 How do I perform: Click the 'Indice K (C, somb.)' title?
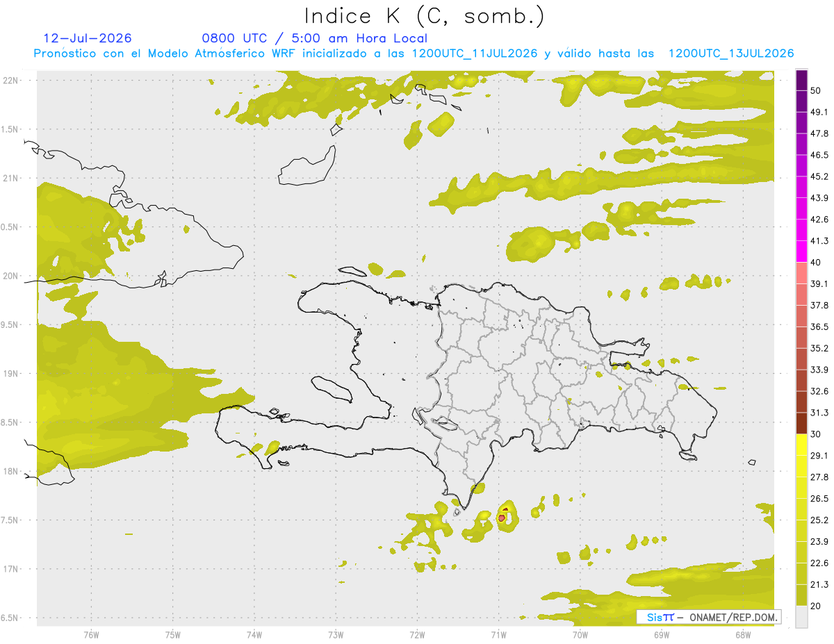tap(424, 16)
